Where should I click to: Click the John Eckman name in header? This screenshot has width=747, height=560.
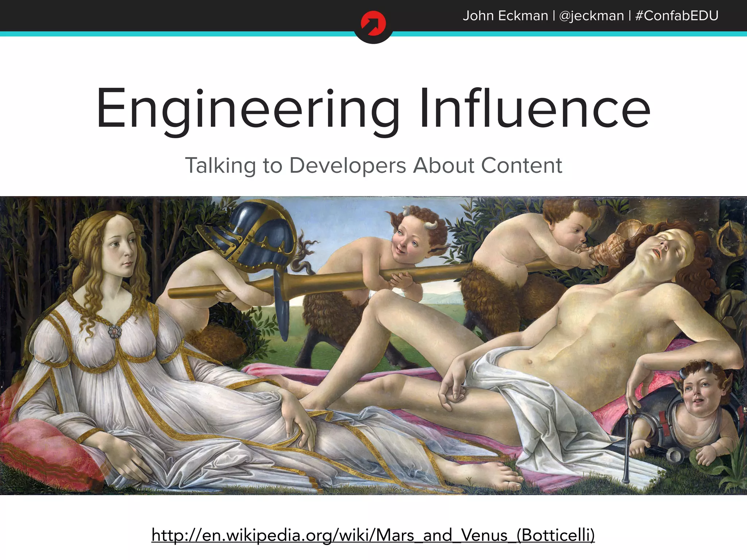(505, 16)
